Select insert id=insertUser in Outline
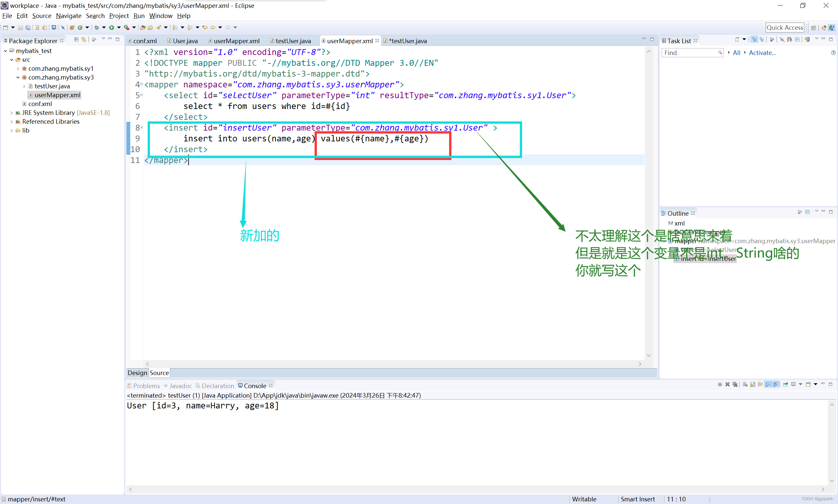 coord(705,259)
